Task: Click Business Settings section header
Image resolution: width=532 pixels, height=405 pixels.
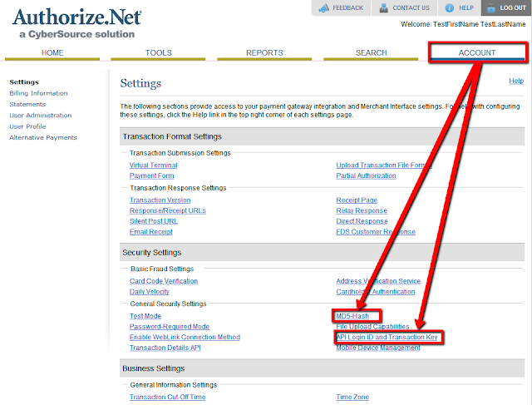Action: (x=322, y=368)
